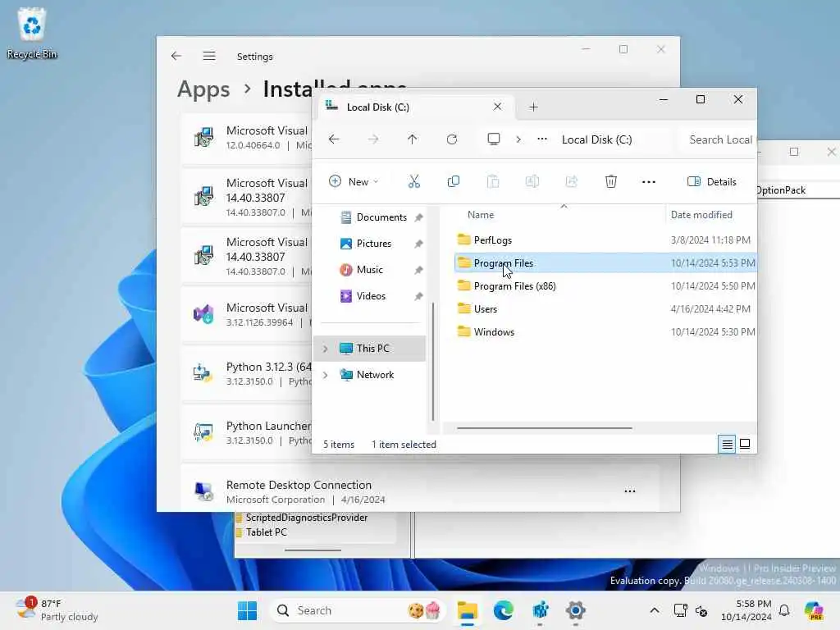Screen dimensions: 840x630
Task: Select the Local Disk (C:) tab
Action: 416,107
